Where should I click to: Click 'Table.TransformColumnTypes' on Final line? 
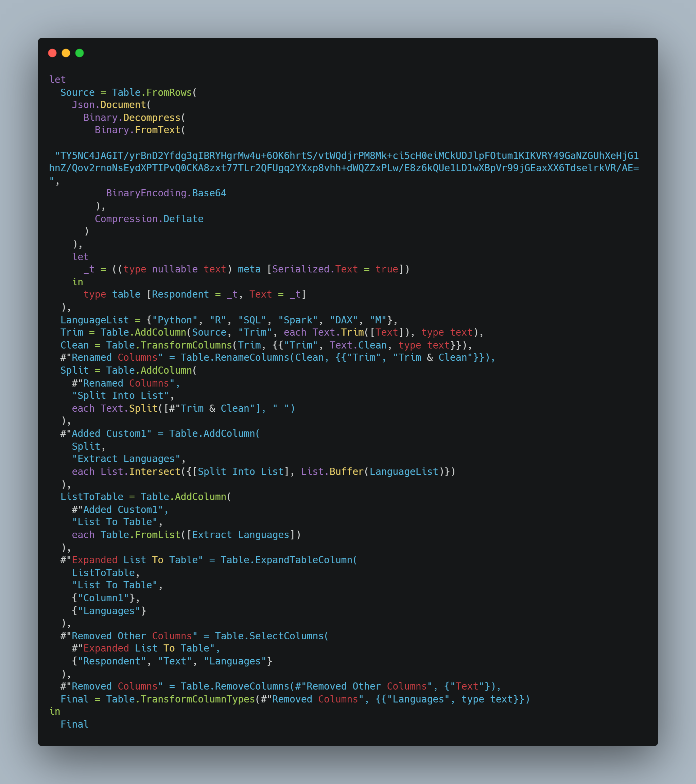click(180, 699)
